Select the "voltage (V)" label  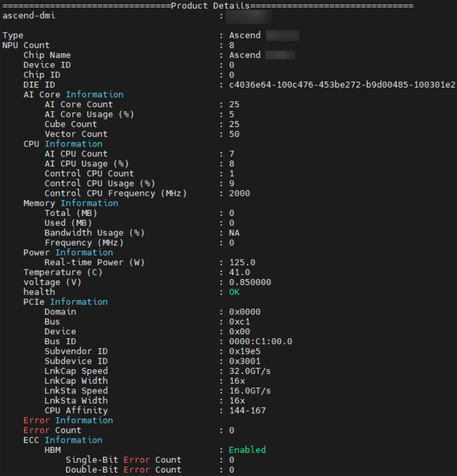pos(52,282)
